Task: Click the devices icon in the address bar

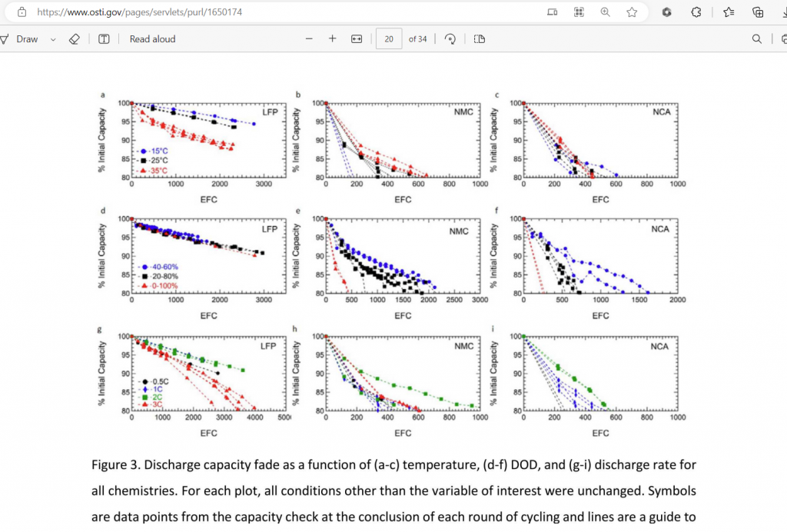Action: [x=552, y=12]
